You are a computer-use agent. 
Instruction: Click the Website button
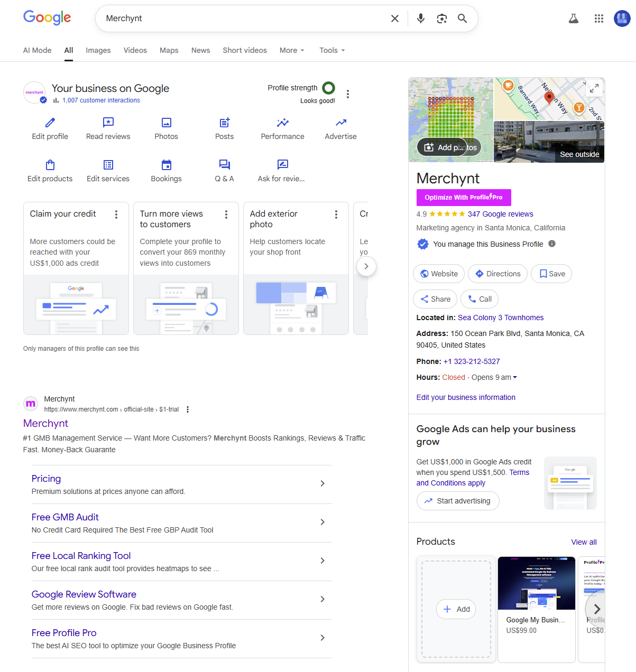click(439, 274)
